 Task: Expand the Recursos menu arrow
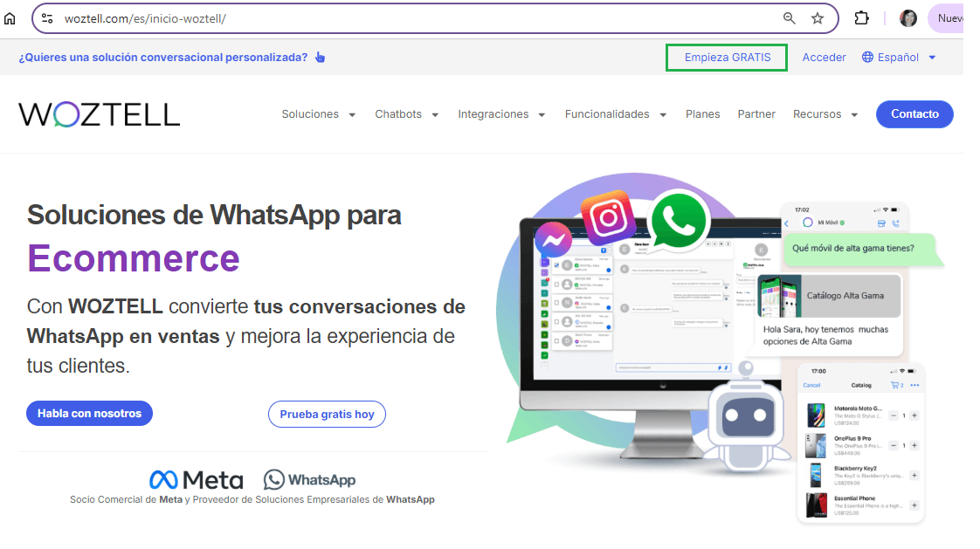[854, 115]
